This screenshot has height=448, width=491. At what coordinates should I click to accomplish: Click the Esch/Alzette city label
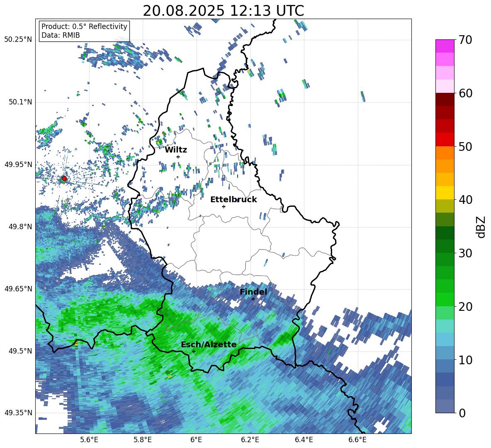[x=209, y=345]
